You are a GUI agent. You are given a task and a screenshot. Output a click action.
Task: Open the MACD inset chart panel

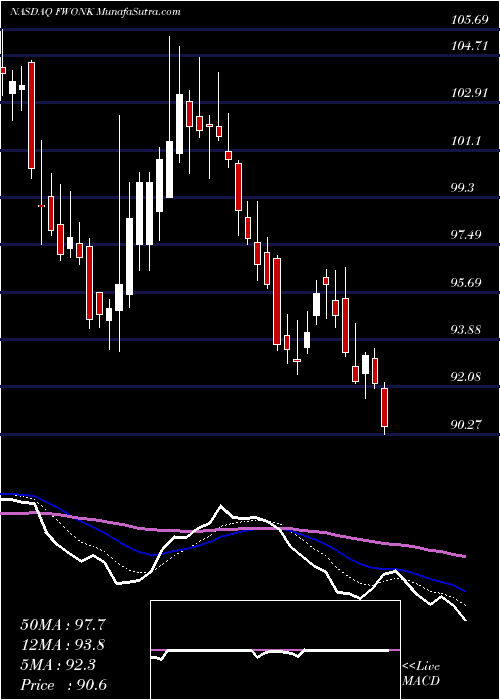[x=275, y=650]
